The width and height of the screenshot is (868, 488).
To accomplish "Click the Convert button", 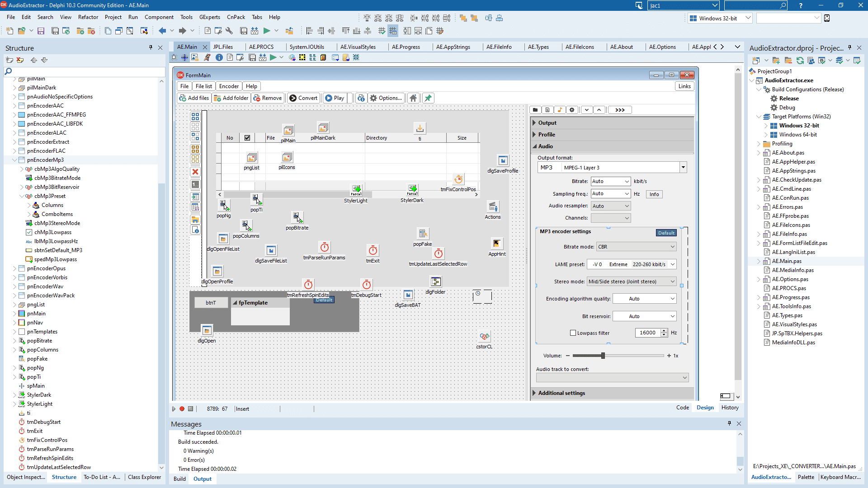I will click(x=303, y=98).
